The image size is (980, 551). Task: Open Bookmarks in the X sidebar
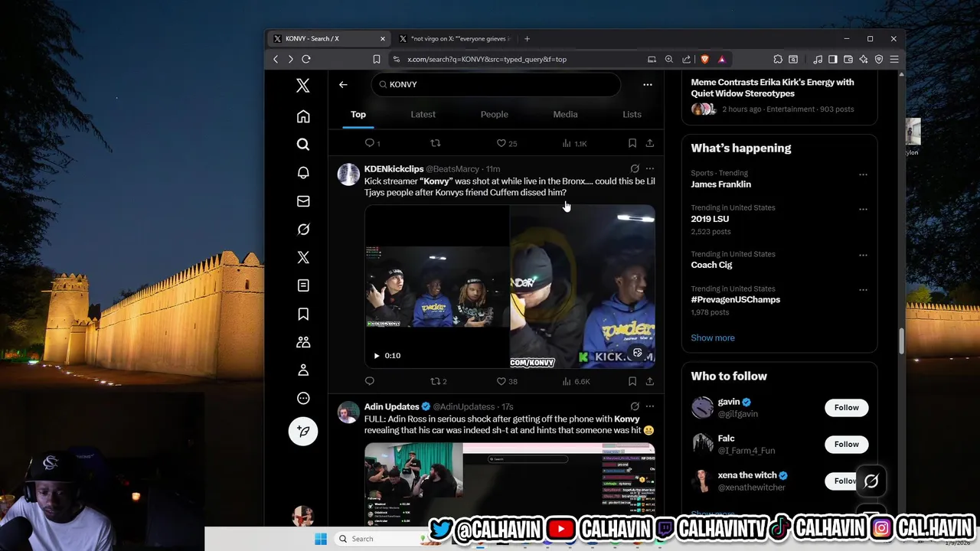tap(303, 314)
